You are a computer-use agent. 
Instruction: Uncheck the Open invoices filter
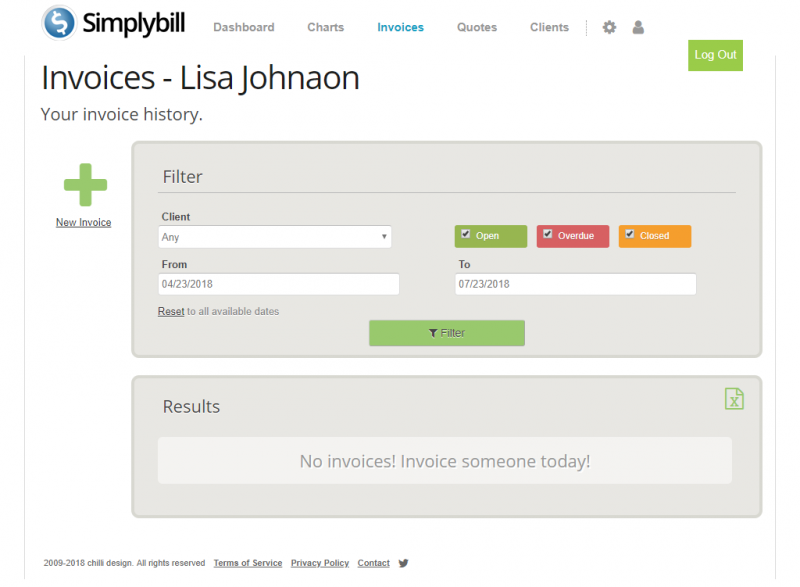(x=465, y=235)
